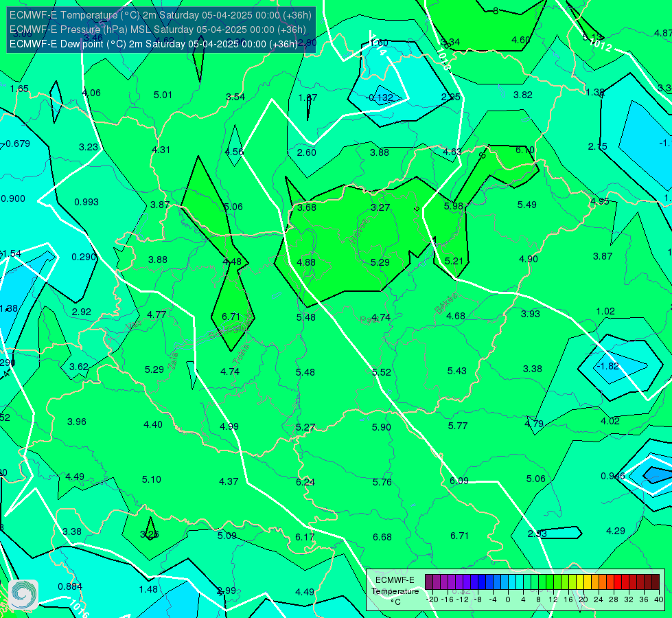Click the 0.884 value on the map
The width and height of the screenshot is (672, 618).
coord(70,586)
